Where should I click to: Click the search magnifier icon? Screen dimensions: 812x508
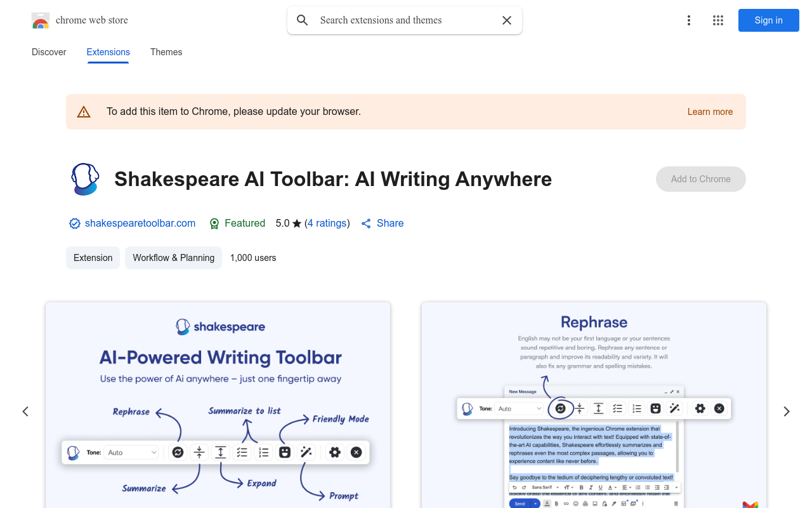click(303, 20)
